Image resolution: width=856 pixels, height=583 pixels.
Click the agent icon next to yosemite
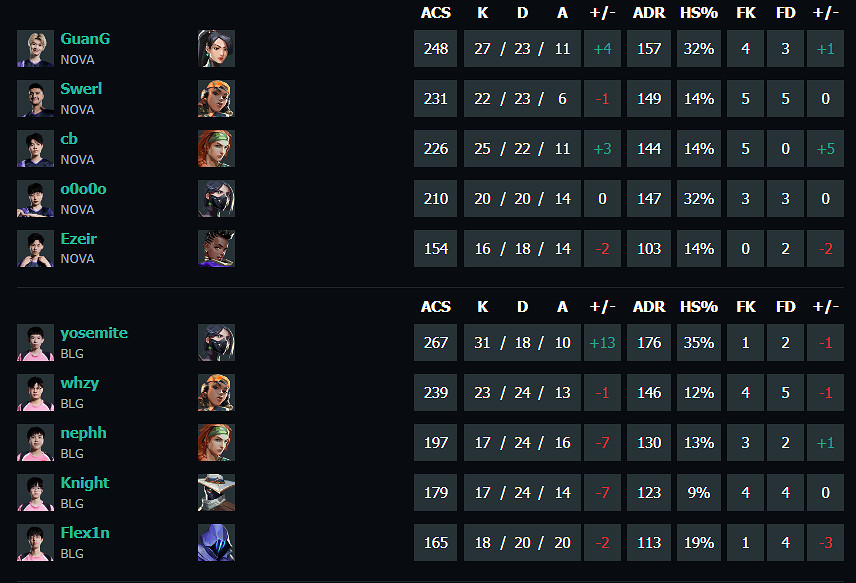216,343
